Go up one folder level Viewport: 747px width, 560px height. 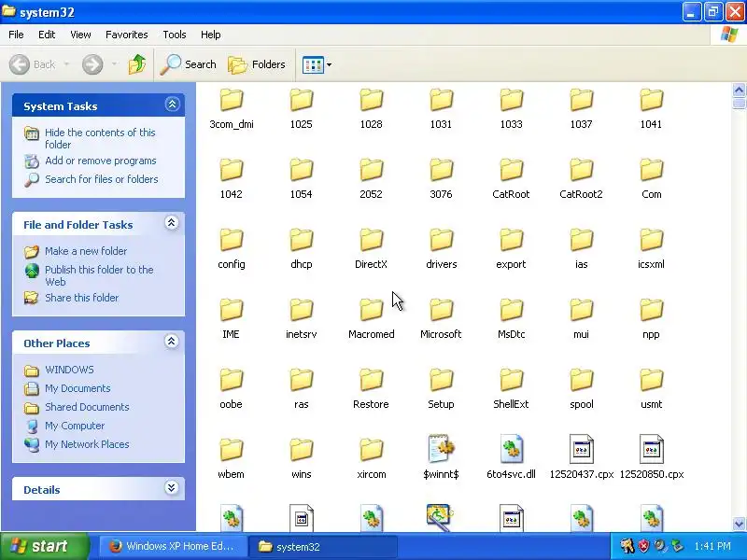click(137, 64)
